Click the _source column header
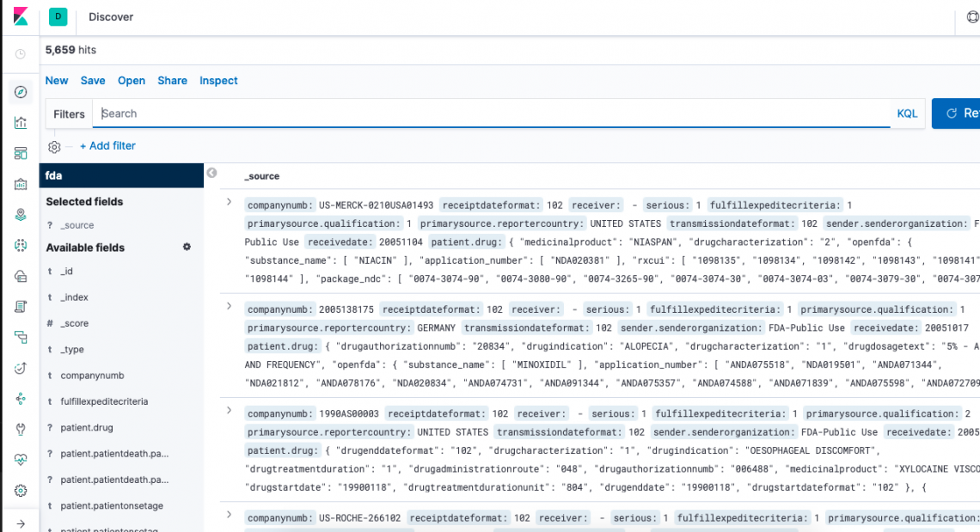 (262, 176)
